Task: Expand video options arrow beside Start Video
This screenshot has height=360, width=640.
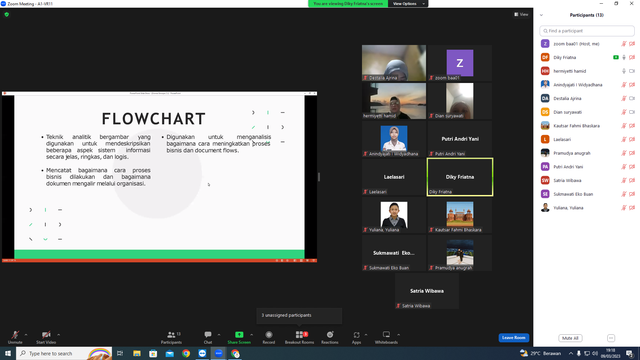Action: pyautogui.click(x=58, y=335)
